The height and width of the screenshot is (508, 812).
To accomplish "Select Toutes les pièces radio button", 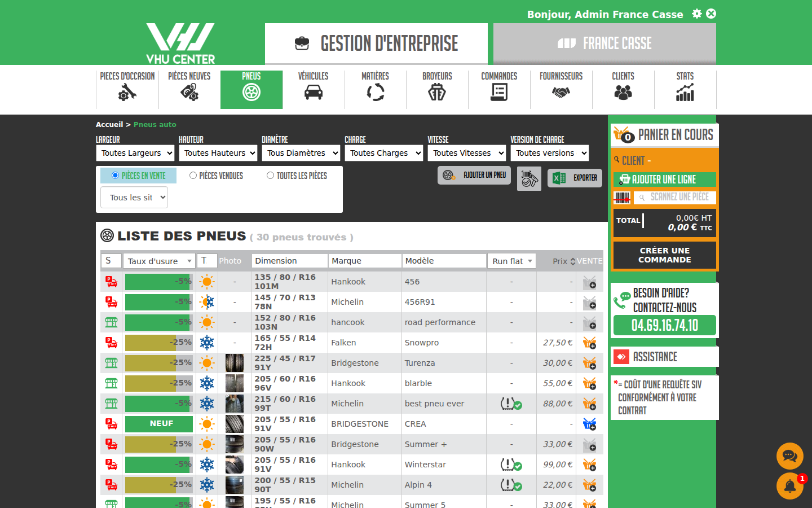I will tap(270, 176).
